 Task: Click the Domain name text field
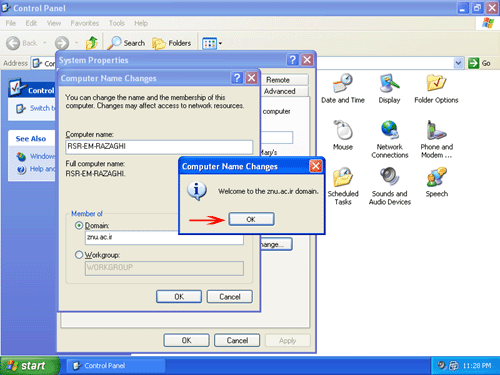coord(164,238)
